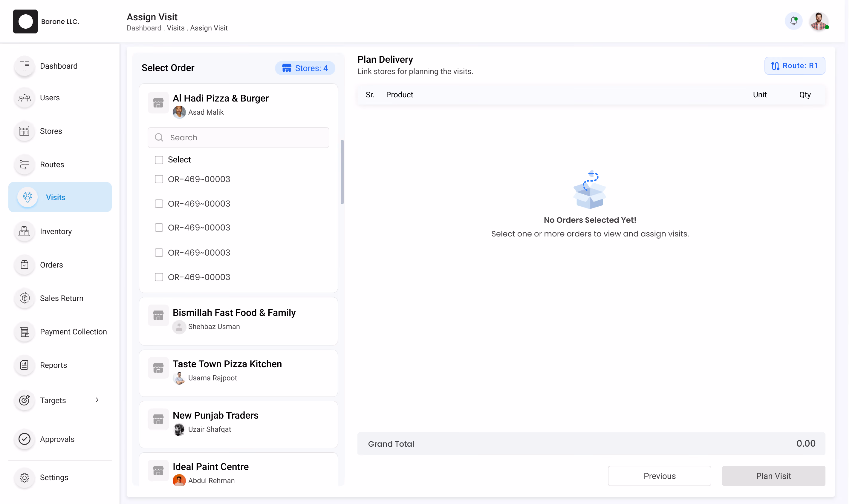This screenshot has width=864, height=504.
Task: Open the Approvals menu item
Action: (x=57, y=439)
